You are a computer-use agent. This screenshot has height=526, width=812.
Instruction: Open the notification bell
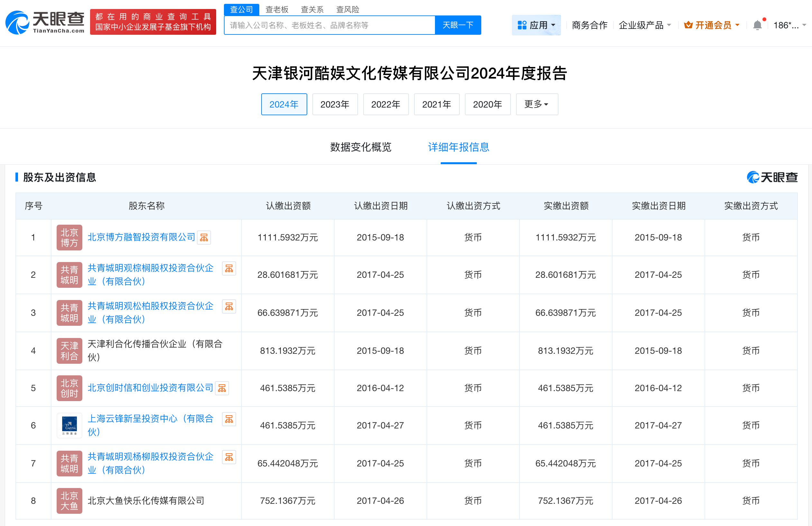coord(758,24)
